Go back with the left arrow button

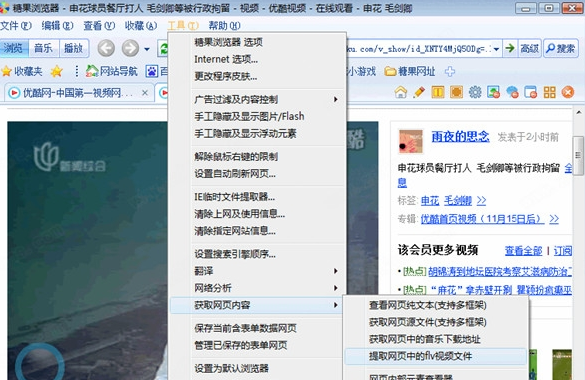[x=106, y=48]
